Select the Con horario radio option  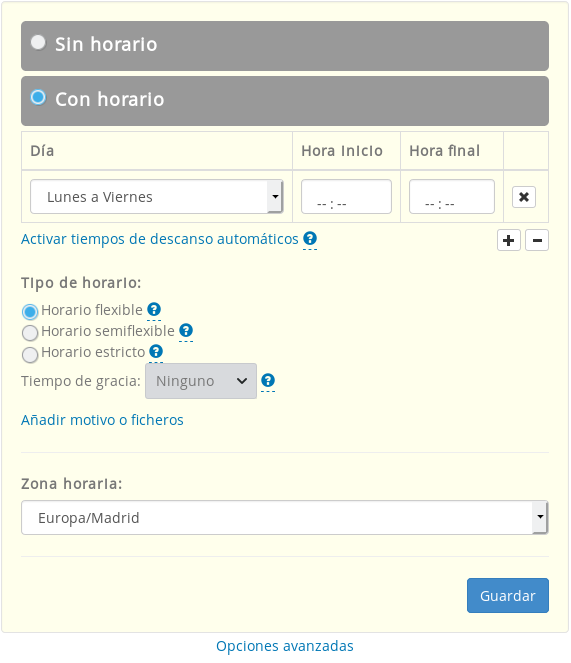(38, 97)
